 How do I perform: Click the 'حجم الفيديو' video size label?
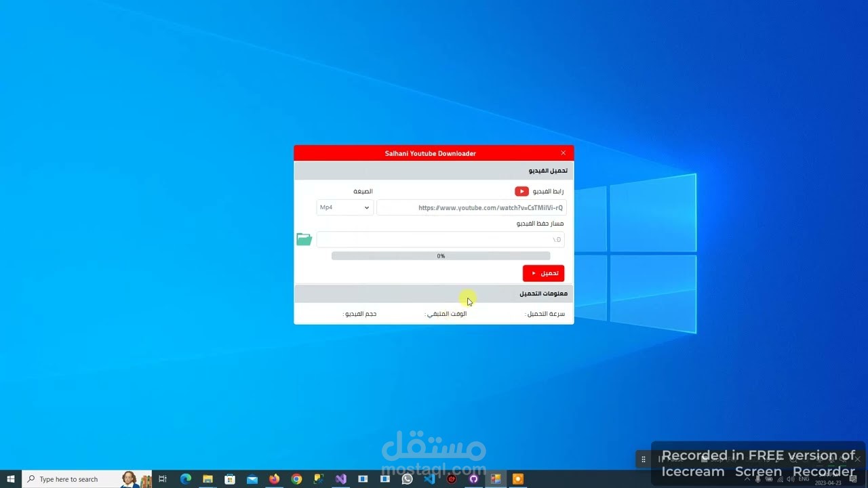[x=359, y=314]
